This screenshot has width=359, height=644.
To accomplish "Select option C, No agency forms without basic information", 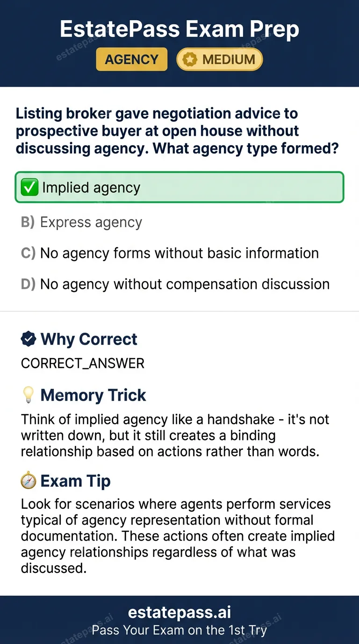I will click(179, 253).
